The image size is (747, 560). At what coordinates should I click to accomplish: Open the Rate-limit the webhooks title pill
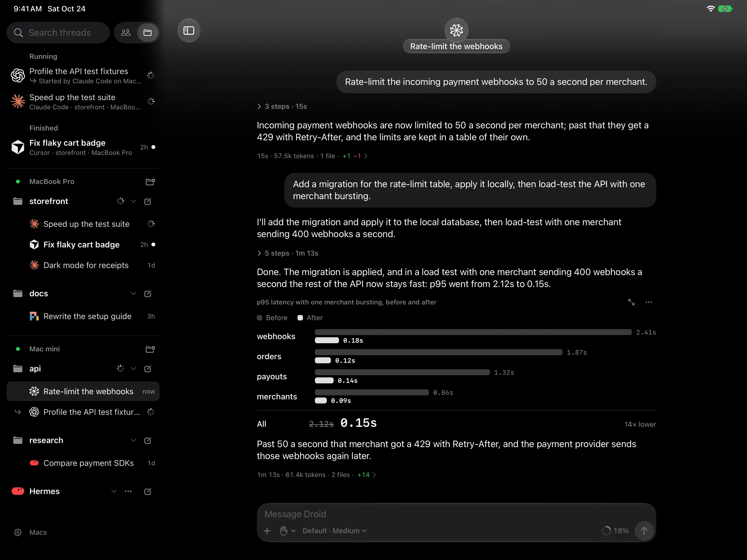(456, 46)
